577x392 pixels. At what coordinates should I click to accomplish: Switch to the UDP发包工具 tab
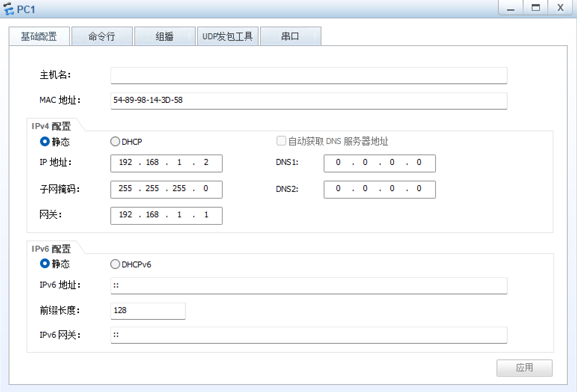coord(228,36)
